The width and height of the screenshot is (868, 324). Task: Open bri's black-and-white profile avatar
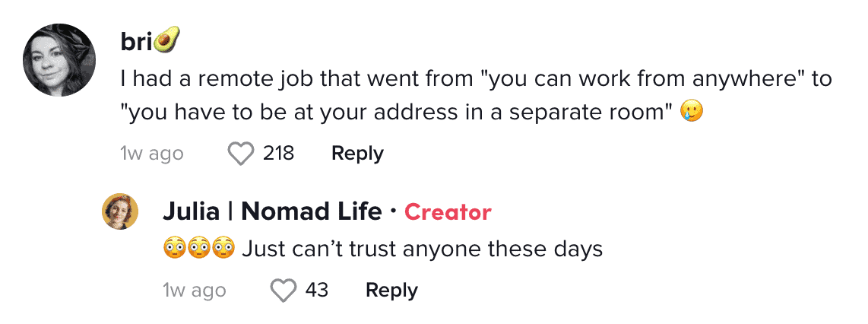pyautogui.click(x=59, y=60)
